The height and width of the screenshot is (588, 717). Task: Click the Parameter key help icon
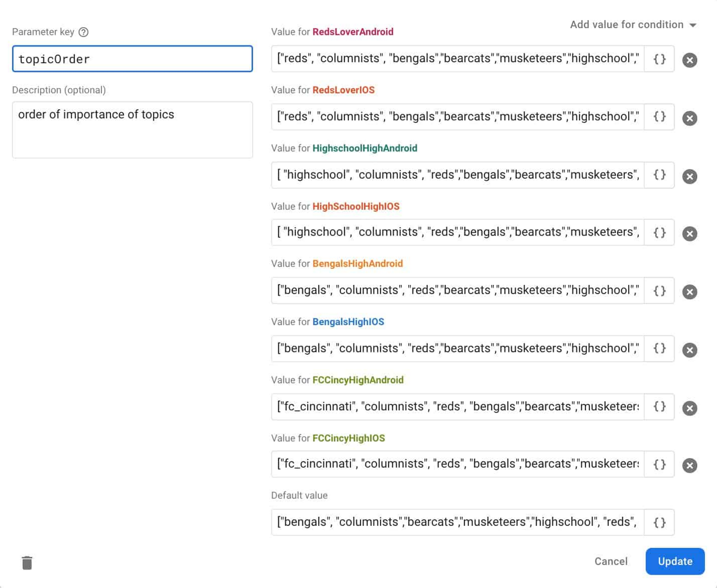coord(84,32)
